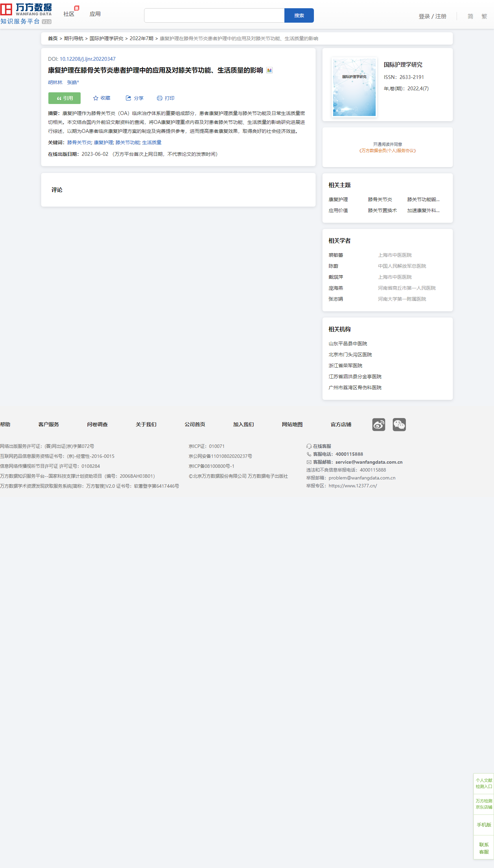Image resolution: width=494 pixels, height=868 pixels.
Task: Click the journal cover thumbnail
Action: [x=354, y=87]
